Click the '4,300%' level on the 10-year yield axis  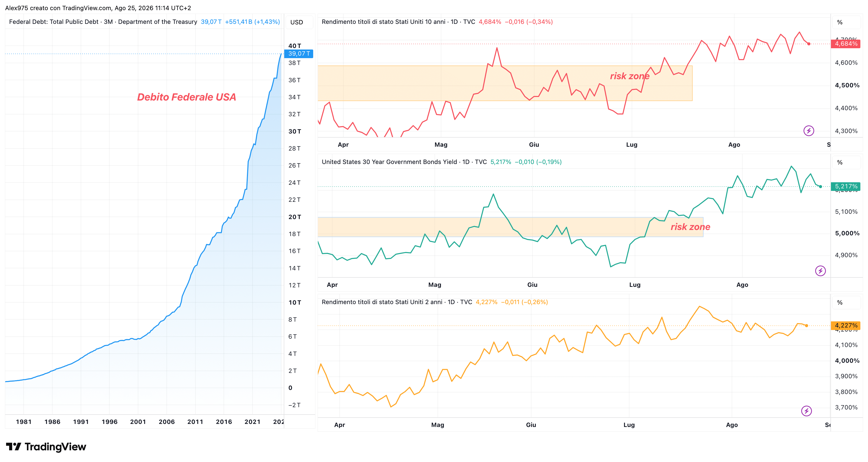pyautogui.click(x=846, y=131)
